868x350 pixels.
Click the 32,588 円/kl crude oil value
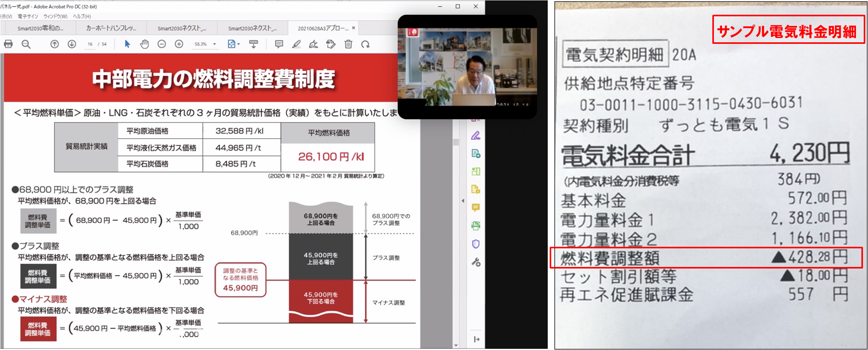point(240,131)
